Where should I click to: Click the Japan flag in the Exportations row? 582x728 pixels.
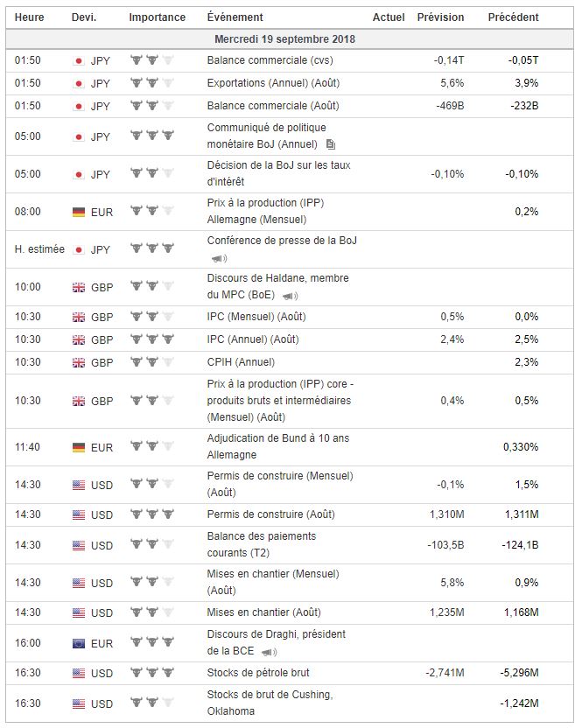point(79,83)
